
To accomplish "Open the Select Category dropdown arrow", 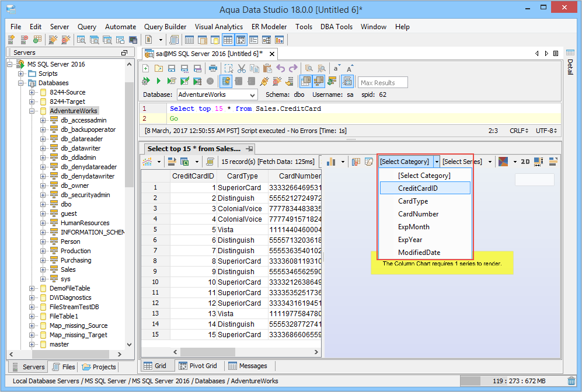I will click(437, 162).
